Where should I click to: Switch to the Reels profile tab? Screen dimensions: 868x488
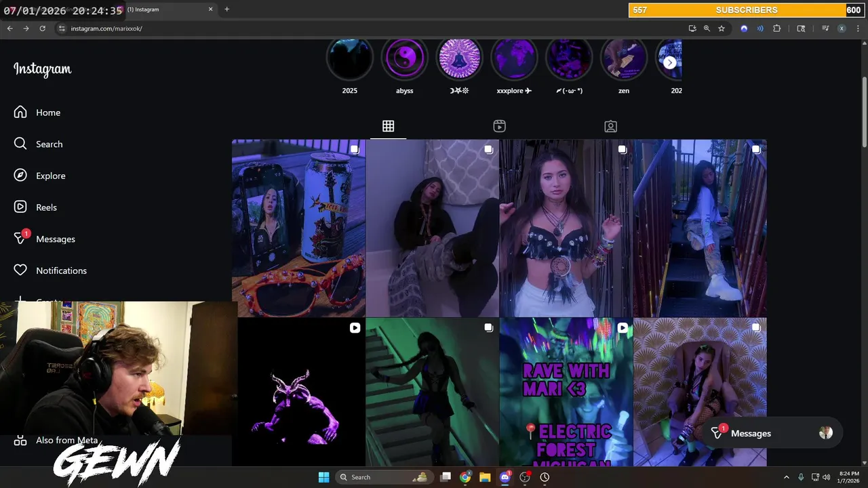[499, 126]
